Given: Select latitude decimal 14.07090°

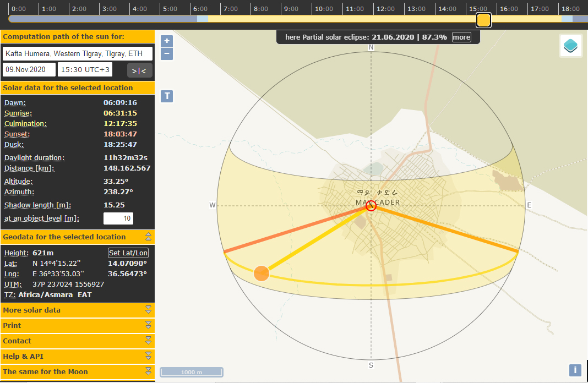Looking at the screenshot, I should pos(128,264).
